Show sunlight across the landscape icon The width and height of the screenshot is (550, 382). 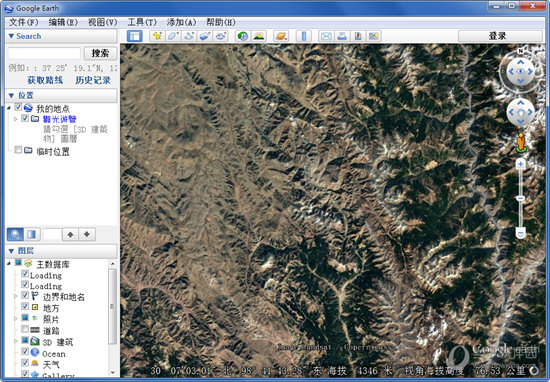tap(259, 36)
